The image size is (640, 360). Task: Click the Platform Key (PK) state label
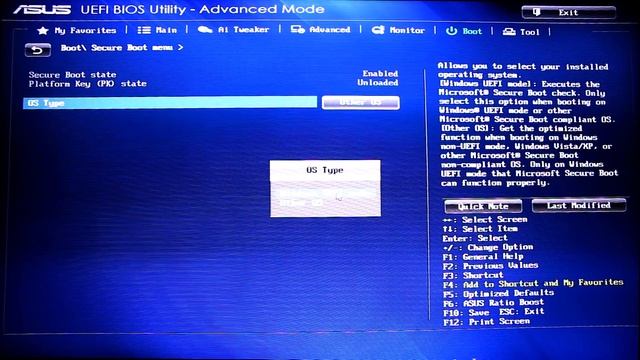coord(87,84)
